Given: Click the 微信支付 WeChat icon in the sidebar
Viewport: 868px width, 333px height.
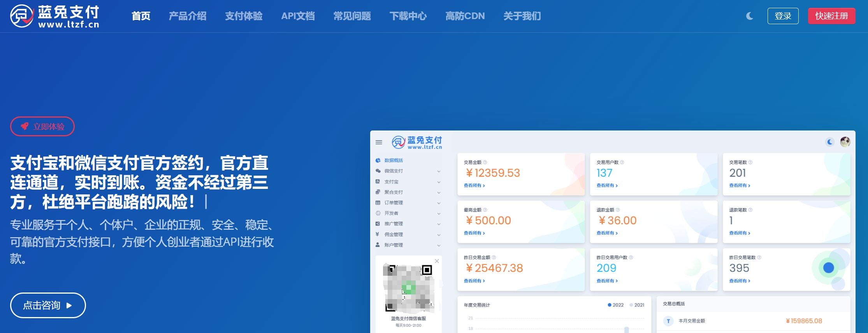Looking at the screenshot, I should pyautogui.click(x=378, y=171).
